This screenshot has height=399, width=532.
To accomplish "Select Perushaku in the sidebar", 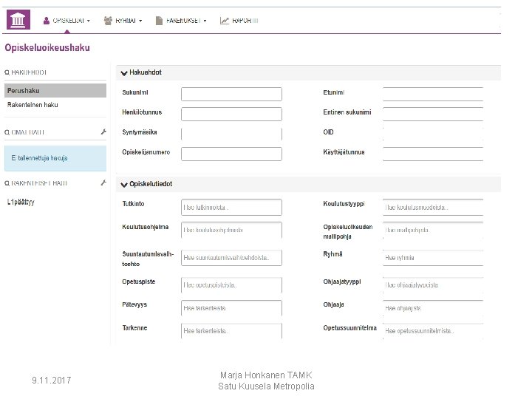I will 23,91.
